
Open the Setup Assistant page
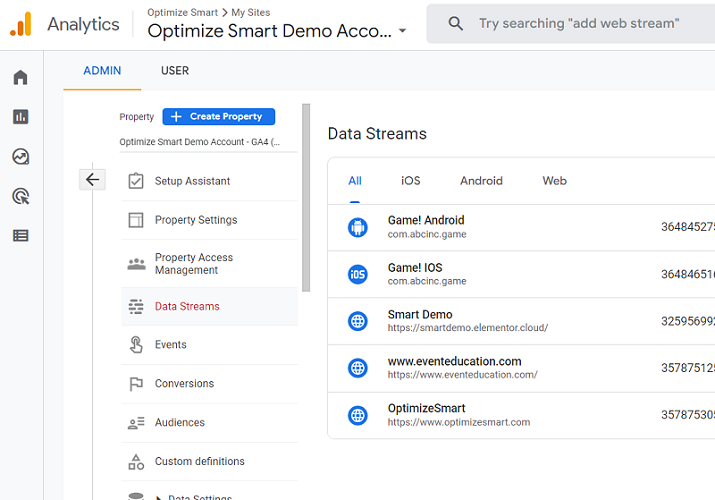point(192,181)
